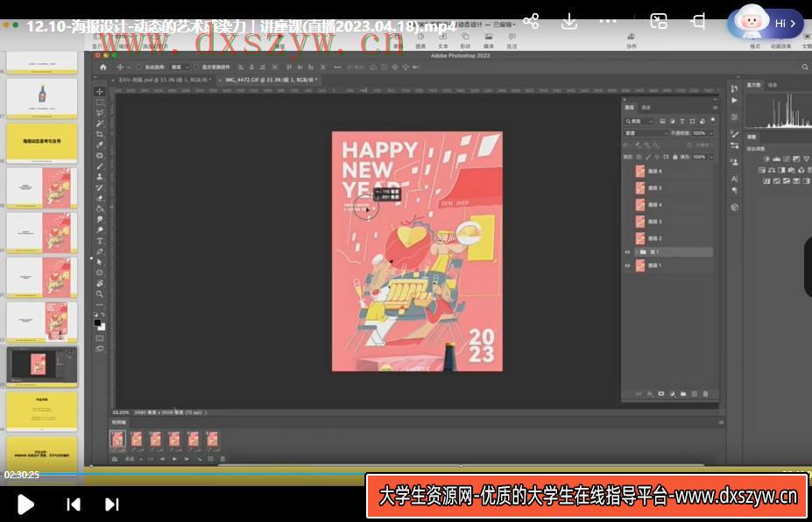Click download icon in video player

tap(569, 21)
